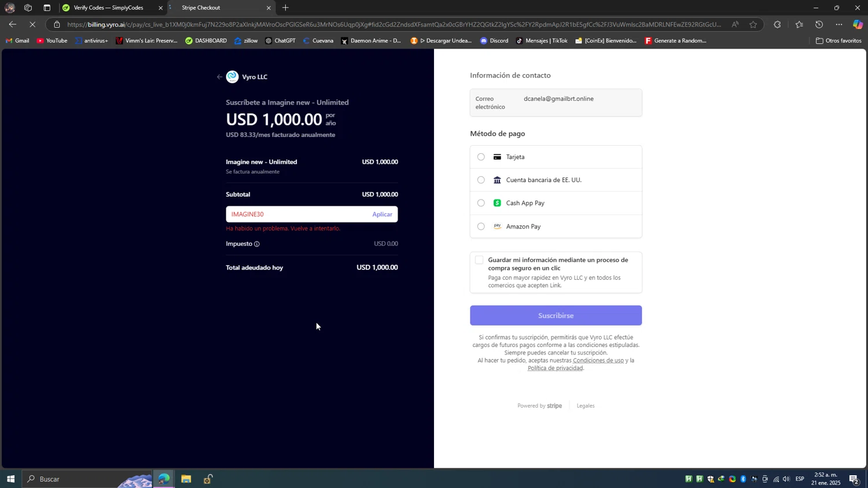Open the Gmail bookmark
868x488 pixels.
[17, 40]
